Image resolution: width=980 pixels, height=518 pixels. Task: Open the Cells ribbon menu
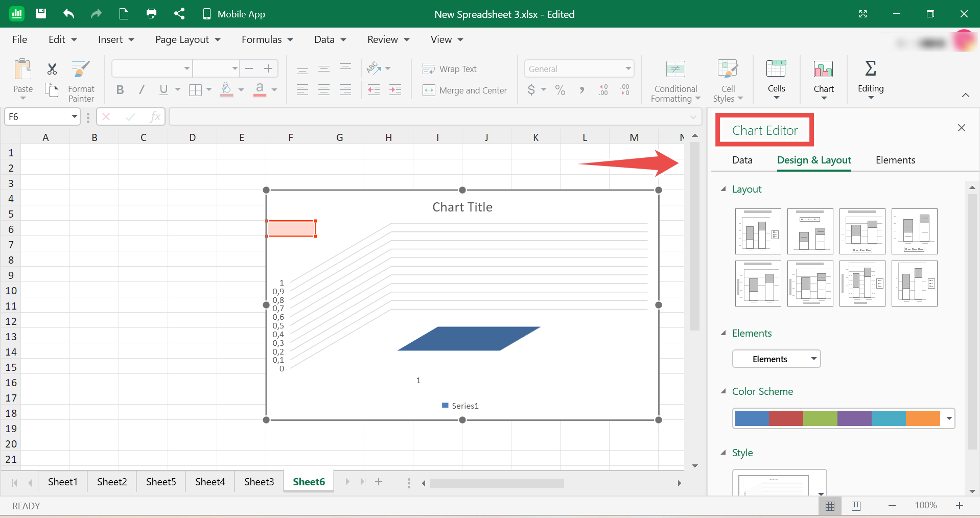(776, 79)
